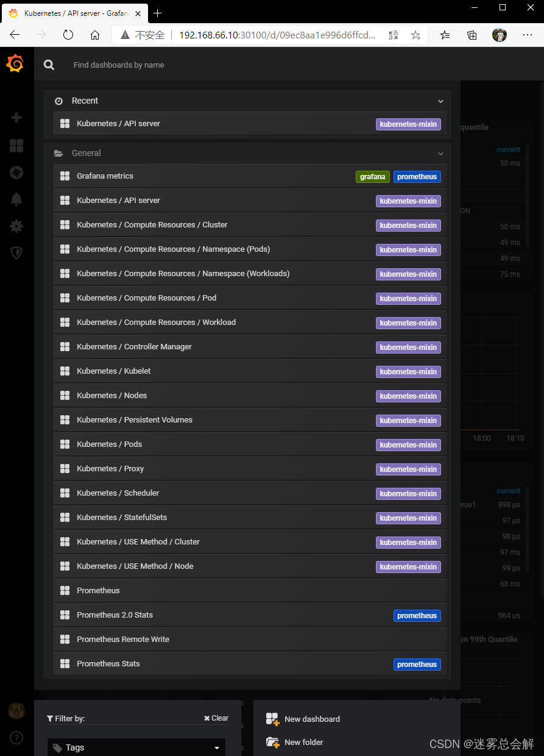Open the Create plus icon in sidebar
The image size is (544, 756).
[x=16, y=118]
